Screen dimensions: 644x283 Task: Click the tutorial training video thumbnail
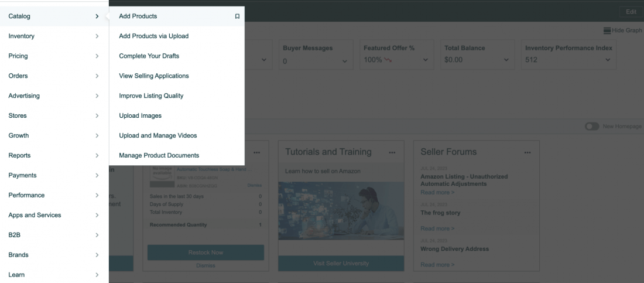[x=341, y=211]
